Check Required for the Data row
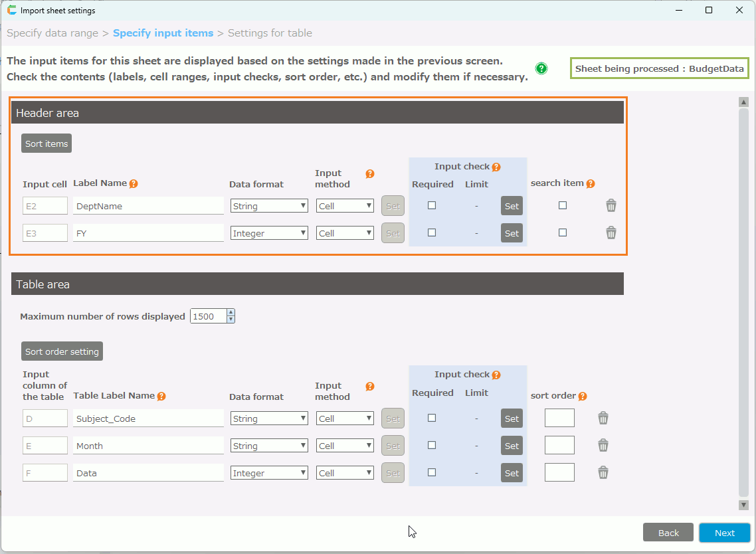756x554 pixels. pyautogui.click(x=432, y=473)
